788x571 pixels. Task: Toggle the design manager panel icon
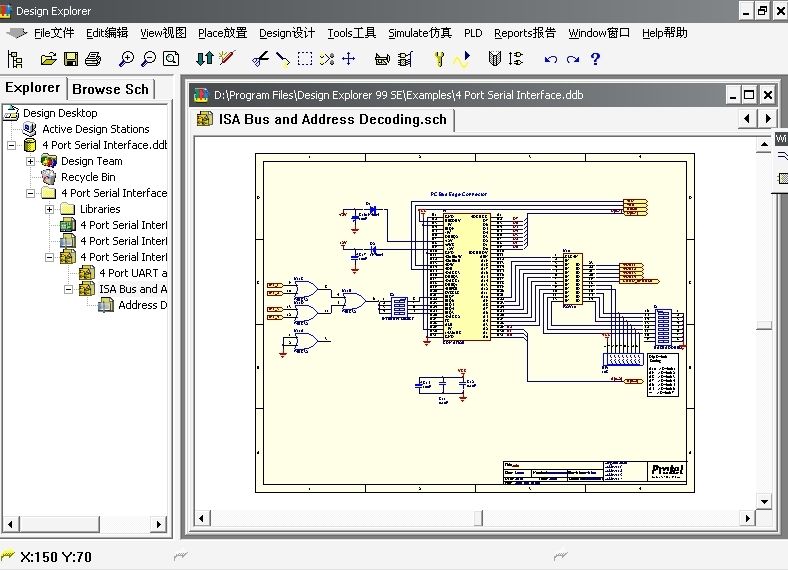(x=15, y=59)
